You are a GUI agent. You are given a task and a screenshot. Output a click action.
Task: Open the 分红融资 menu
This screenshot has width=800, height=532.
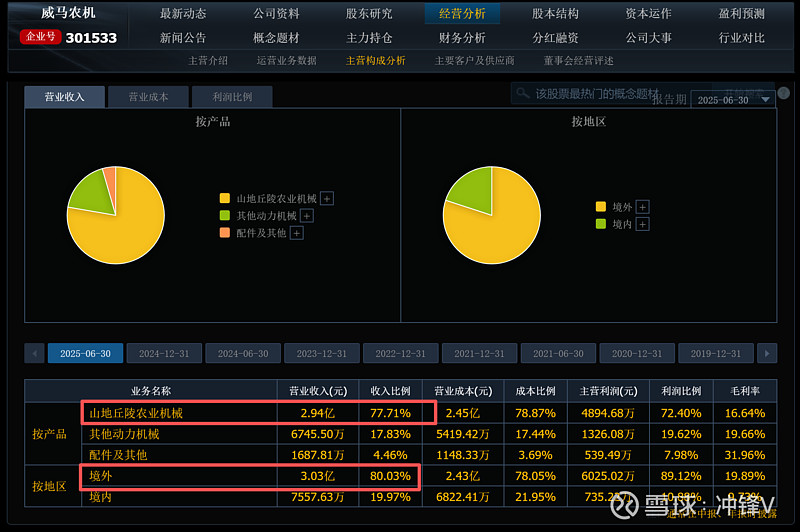tap(556, 38)
